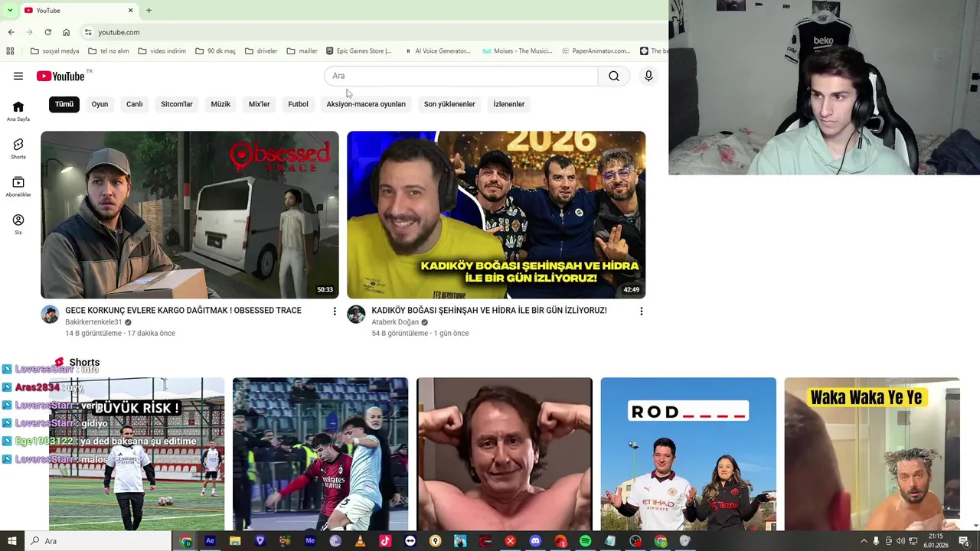Select the İzlenenler filter chip

pos(509,104)
